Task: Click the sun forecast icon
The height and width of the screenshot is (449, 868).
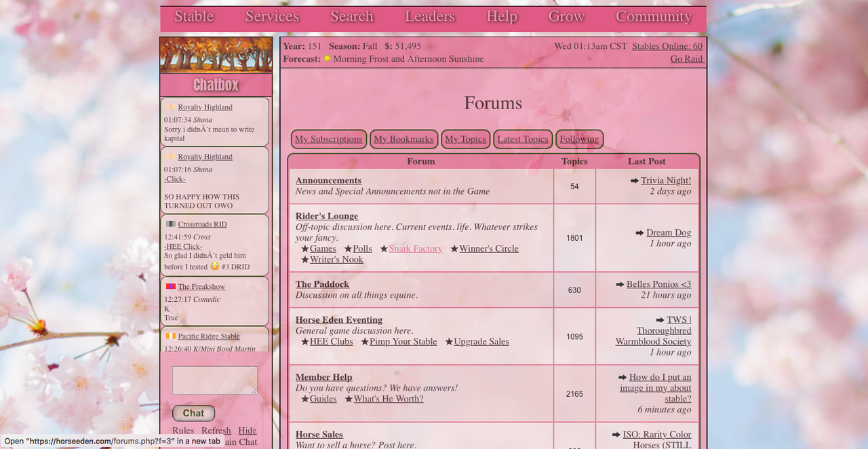Action: click(x=327, y=58)
